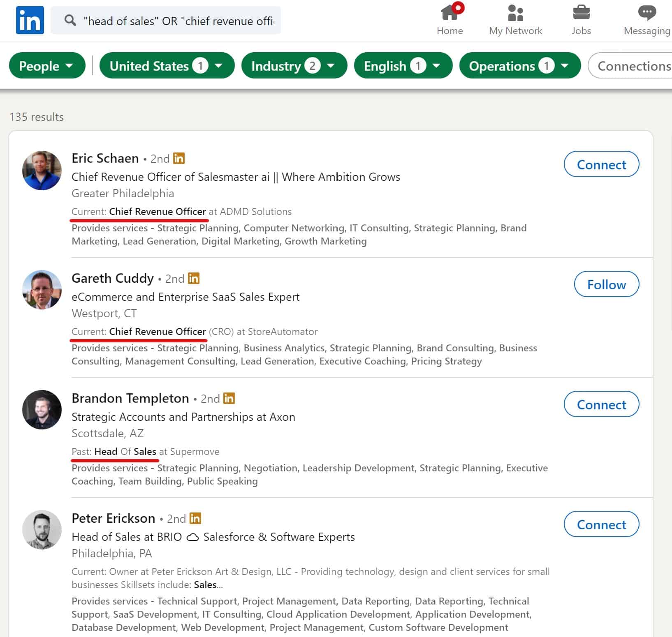Image resolution: width=672 pixels, height=637 pixels.
Task: Click the LinkedIn logo icon
Action: (x=30, y=20)
